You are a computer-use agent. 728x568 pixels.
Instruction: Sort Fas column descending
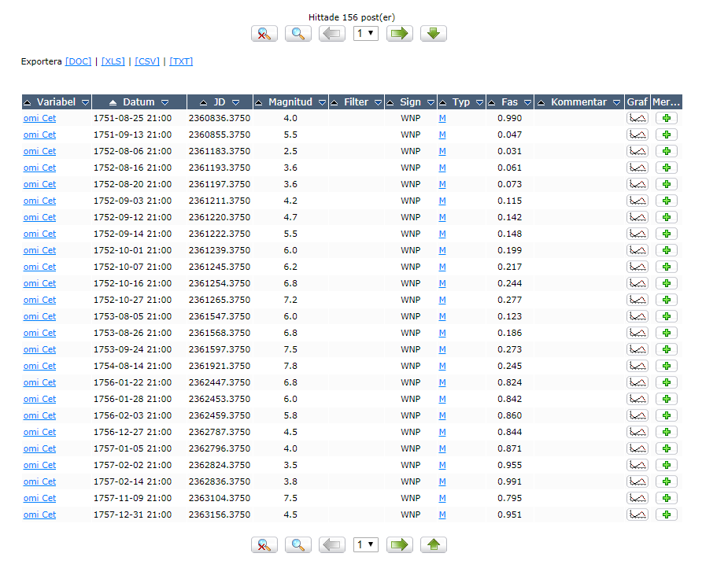click(x=527, y=102)
